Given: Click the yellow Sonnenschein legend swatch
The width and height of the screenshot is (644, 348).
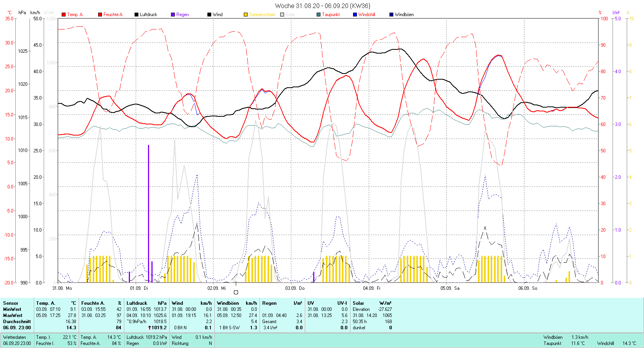Looking at the screenshot, I should [246, 15].
